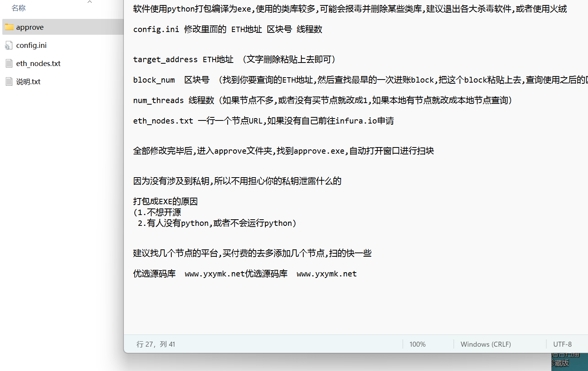
Task: Click the eth_nodes.txt file icon
Action: 9,63
